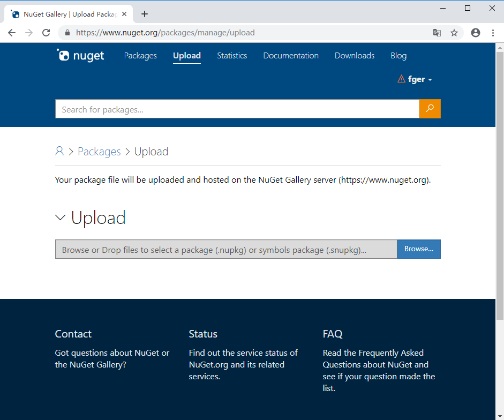Open the Status footer link
Viewport: 504px width, 420px height.
203,334
